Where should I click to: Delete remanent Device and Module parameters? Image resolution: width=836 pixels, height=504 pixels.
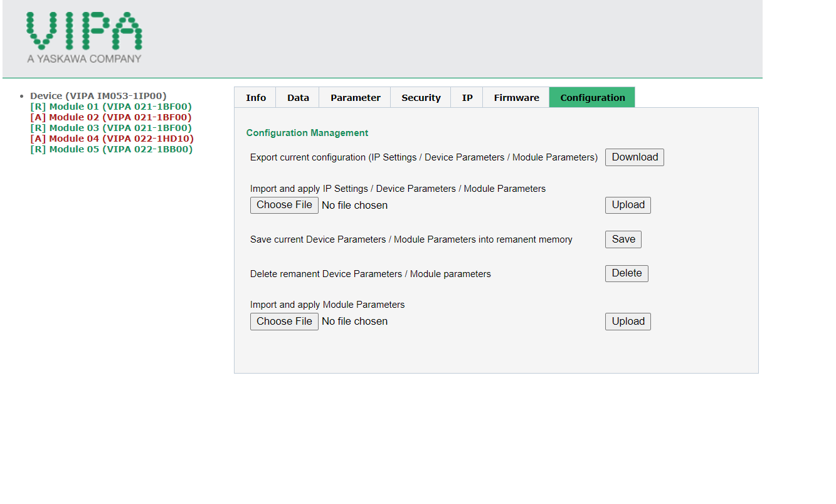pos(627,273)
